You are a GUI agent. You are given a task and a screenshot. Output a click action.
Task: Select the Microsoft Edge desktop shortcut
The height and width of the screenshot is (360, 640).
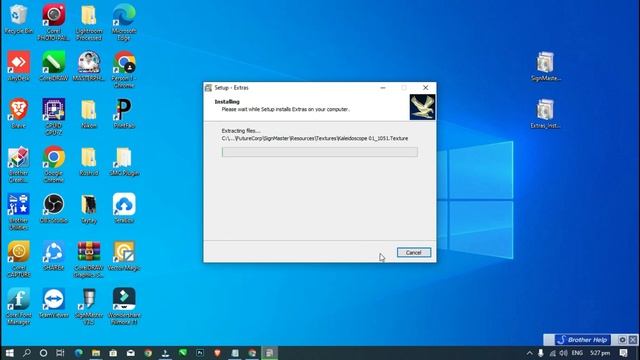coord(124,22)
